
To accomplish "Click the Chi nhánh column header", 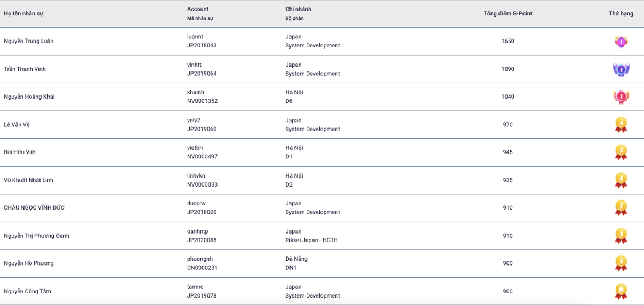I will pyautogui.click(x=299, y=9).
